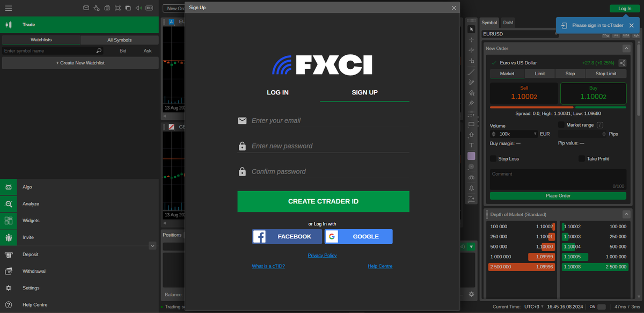644x313 pixels.
Task: Select the rectangle shape tool
Action: 471,124
